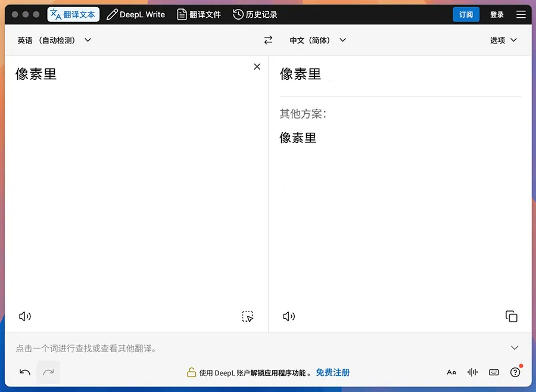
Task: Open the help question mark icon
Action: coord(515,372)
